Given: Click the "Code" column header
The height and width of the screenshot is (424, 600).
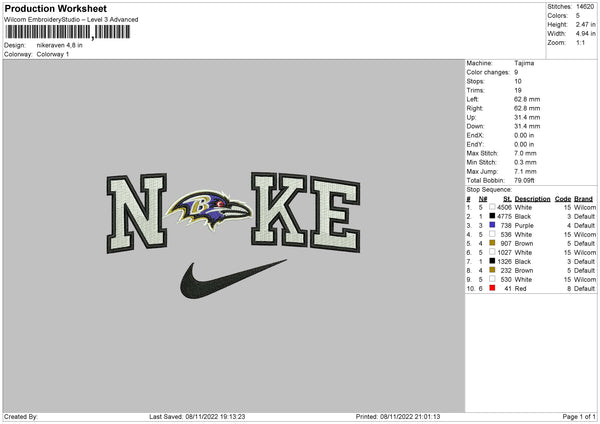Looking at the screenshot, I should [x=563, y=199].
